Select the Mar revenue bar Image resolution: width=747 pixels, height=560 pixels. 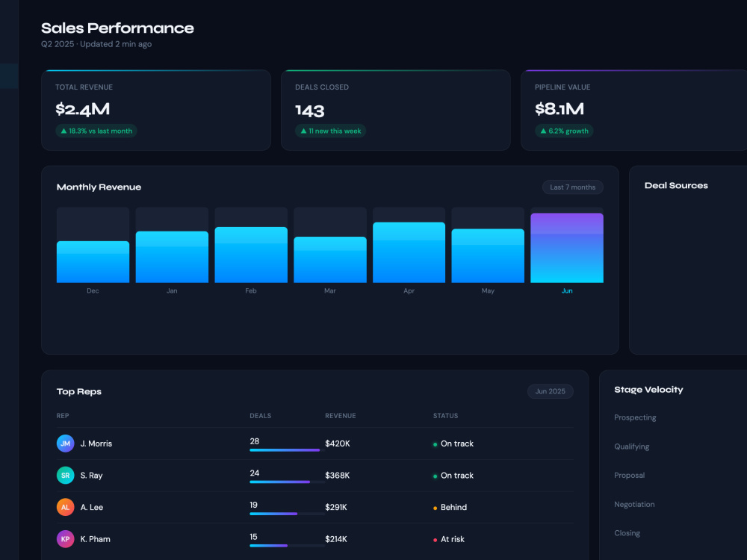(x=330, y=260)
